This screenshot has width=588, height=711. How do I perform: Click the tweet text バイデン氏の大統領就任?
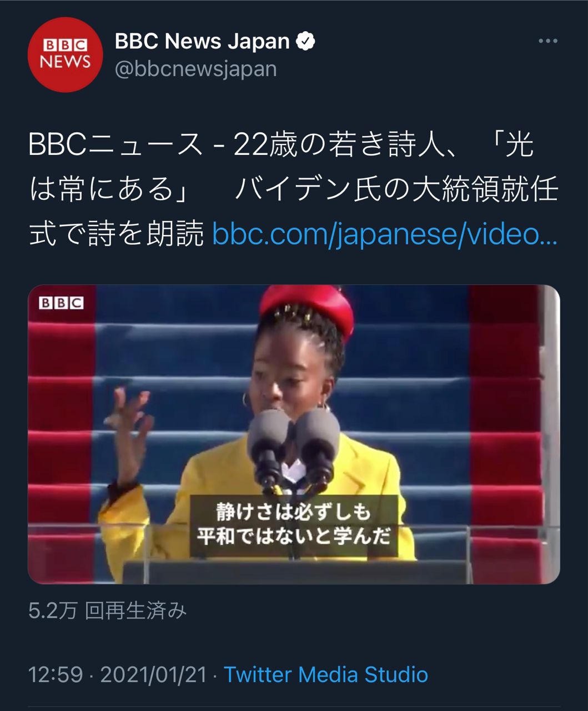pos(396,189)
